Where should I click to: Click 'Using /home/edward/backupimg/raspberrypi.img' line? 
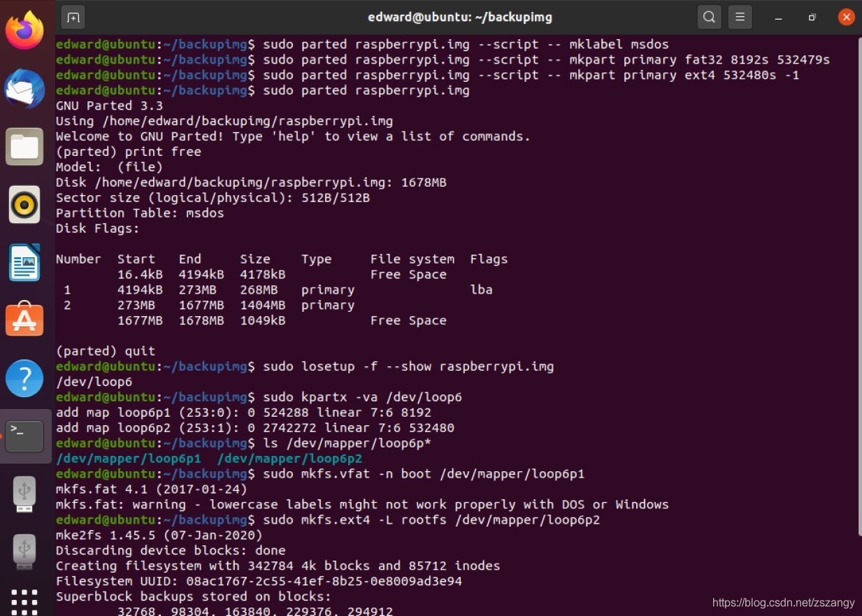pyautogui.click(x=224, y=121)
